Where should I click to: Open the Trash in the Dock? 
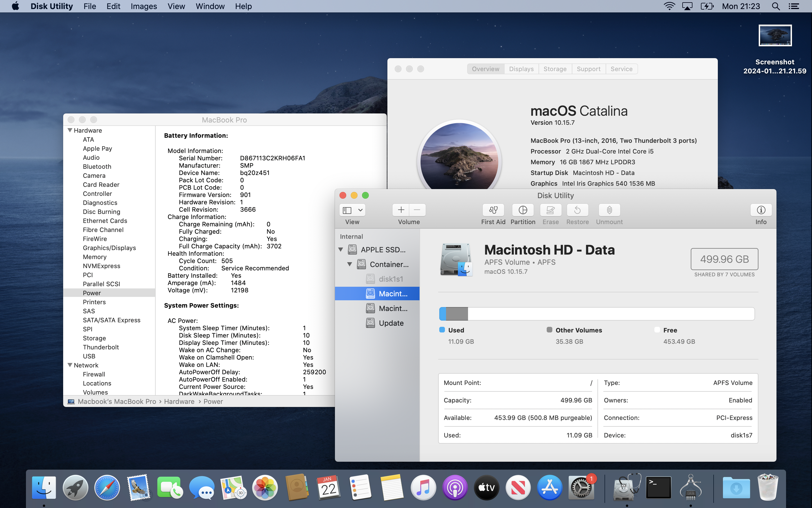(x=768, y=487)
